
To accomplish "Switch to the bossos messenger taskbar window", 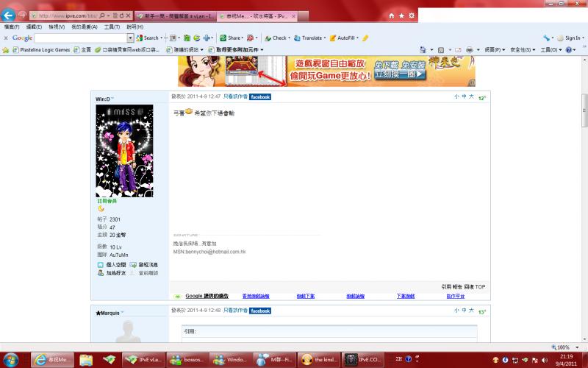I will pos(187,360).
